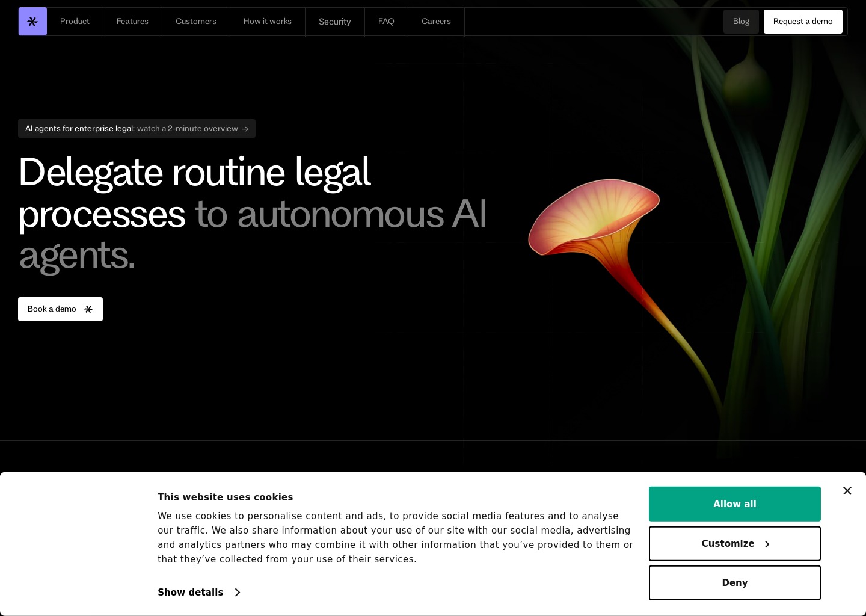Click Request a demo button

(x=803, y=22)
